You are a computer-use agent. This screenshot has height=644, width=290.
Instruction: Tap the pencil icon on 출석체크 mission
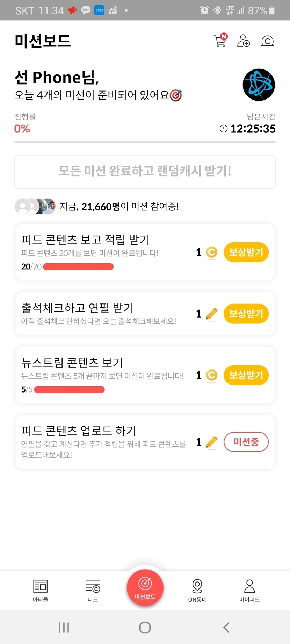point(211,314)
